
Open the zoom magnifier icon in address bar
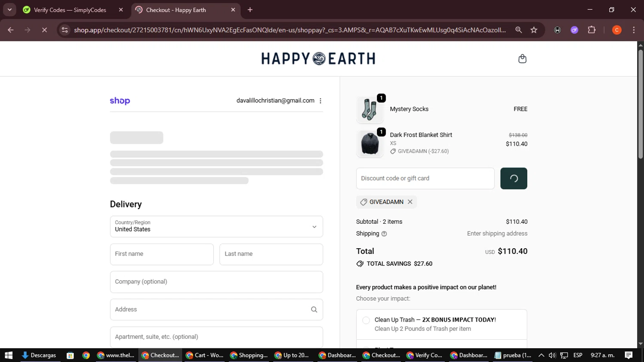tap(519, 30)
